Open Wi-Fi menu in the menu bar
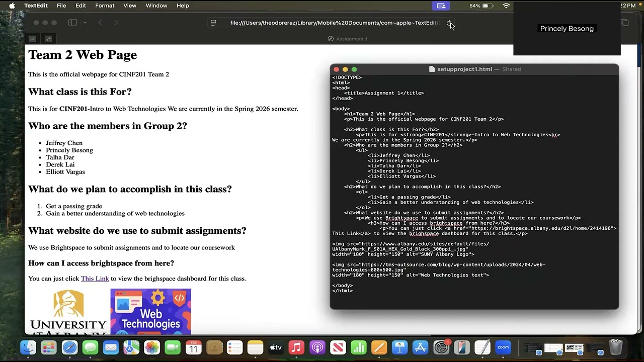Viewport: 644px width, 362px height. point(506,6)
